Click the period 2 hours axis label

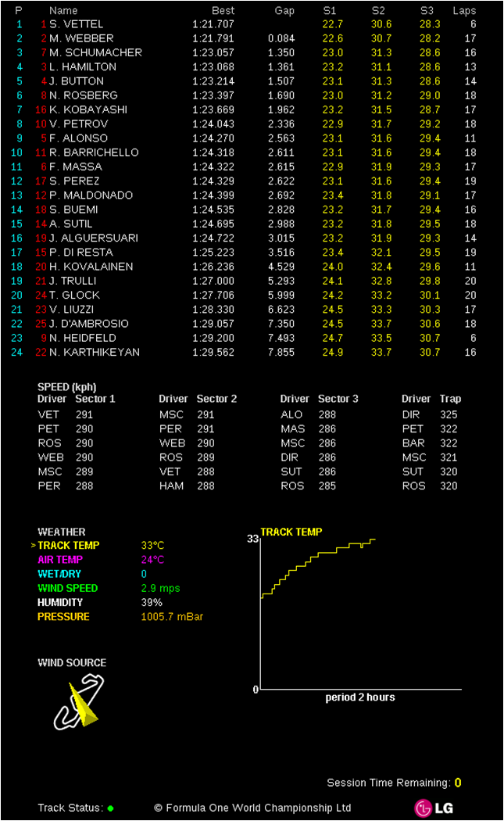click(360, 697)
